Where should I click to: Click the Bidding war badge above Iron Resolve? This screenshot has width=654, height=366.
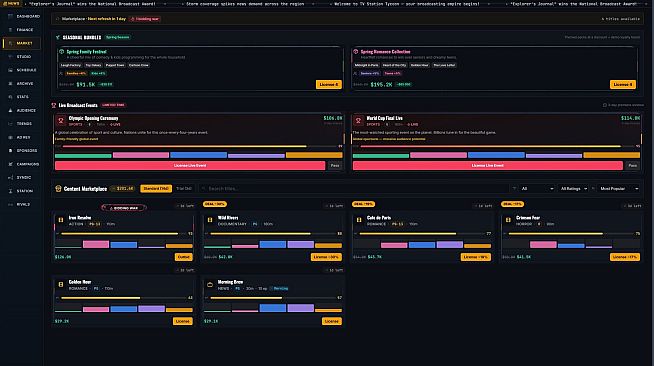point(124,208)
